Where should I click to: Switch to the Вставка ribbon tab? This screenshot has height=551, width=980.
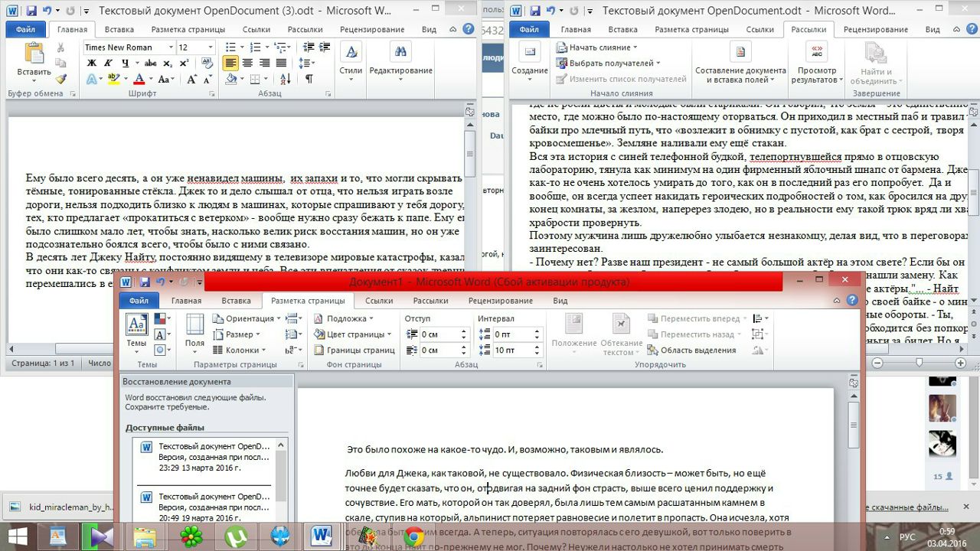click(236, 300)
